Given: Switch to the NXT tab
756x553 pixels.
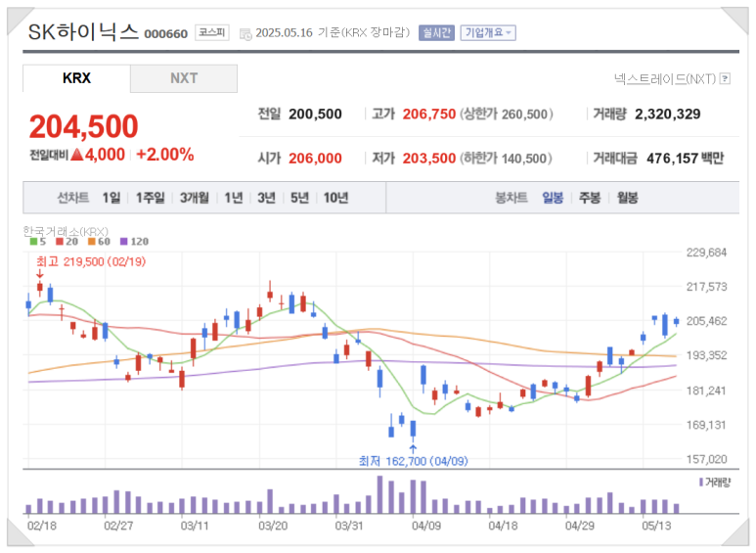Looking at the screenshot, I should click(x=184, y=78).
